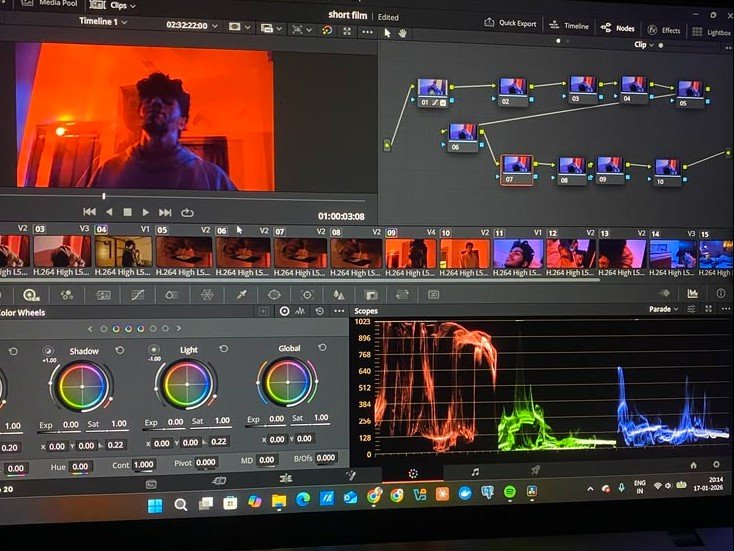Open the Power Window palette
The height and width of the screenshot is (551, 734).
(x=274, y=294)
